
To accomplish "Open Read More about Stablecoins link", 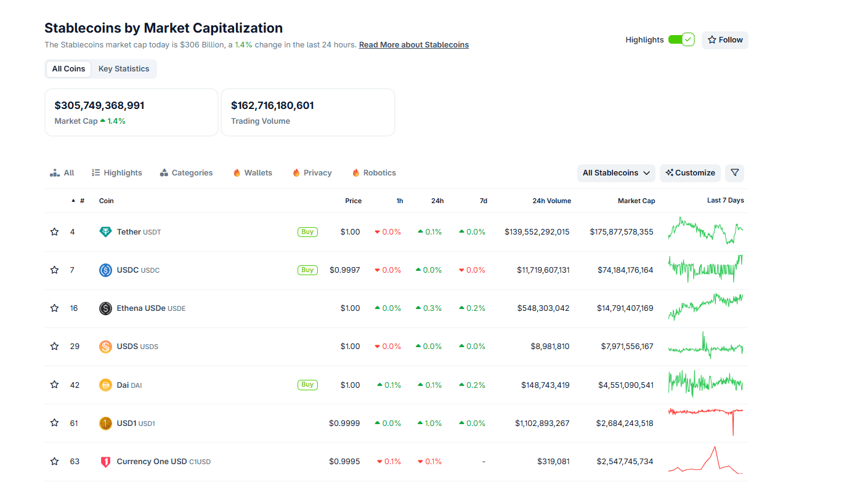I will pos(413,44).
